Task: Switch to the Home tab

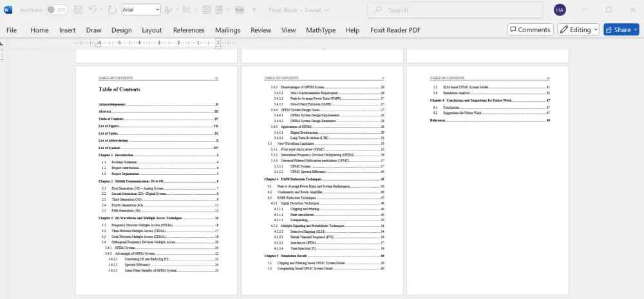Action: click(x=39, y=30)
